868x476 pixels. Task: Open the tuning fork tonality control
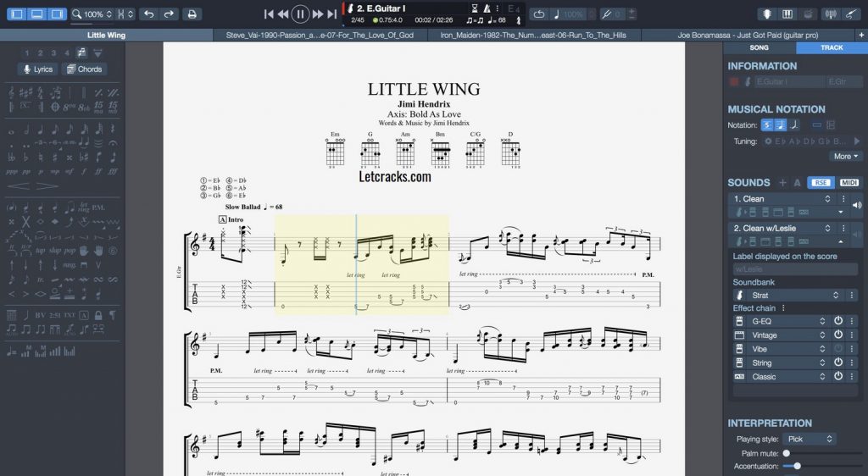[x=607, y=14]
